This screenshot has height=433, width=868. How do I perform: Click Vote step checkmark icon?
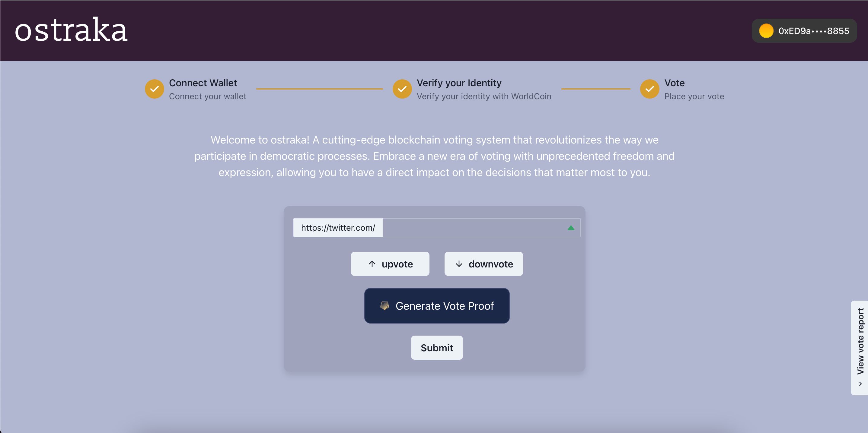point(650,89)
